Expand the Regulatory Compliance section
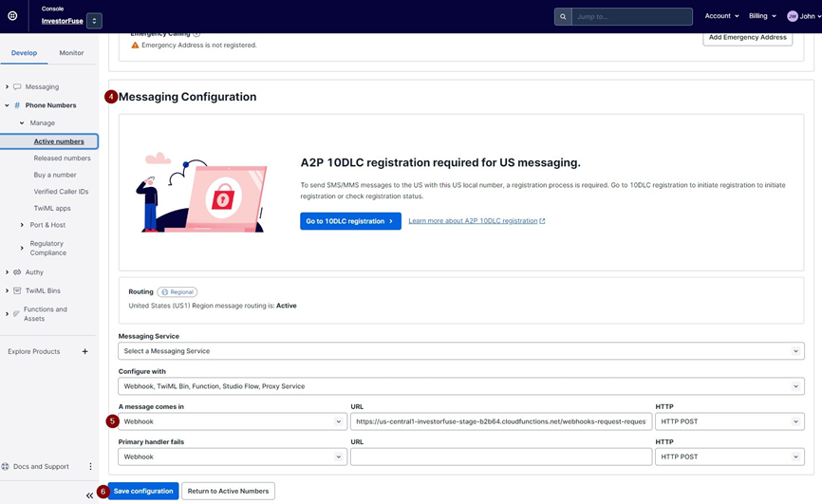The width and height of the screenshot is (822, 504). point(22,248)
